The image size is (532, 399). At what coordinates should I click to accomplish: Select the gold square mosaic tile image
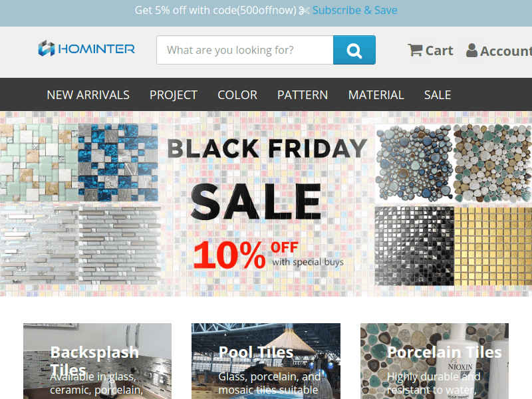coord(493,246)
